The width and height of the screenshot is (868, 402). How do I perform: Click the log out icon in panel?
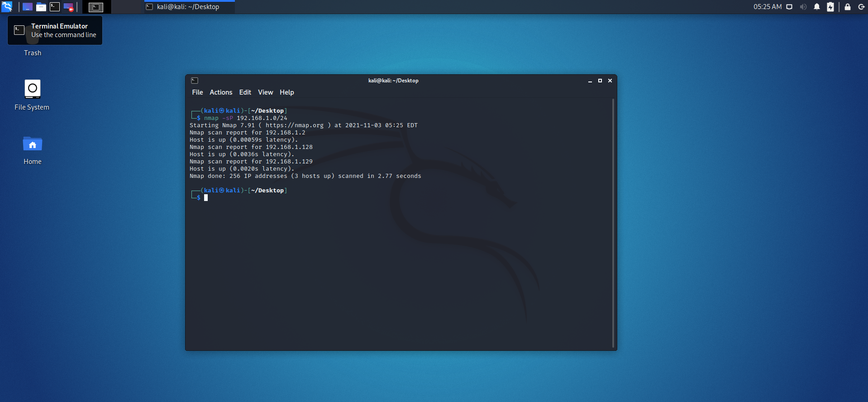(x=861, y=7)
